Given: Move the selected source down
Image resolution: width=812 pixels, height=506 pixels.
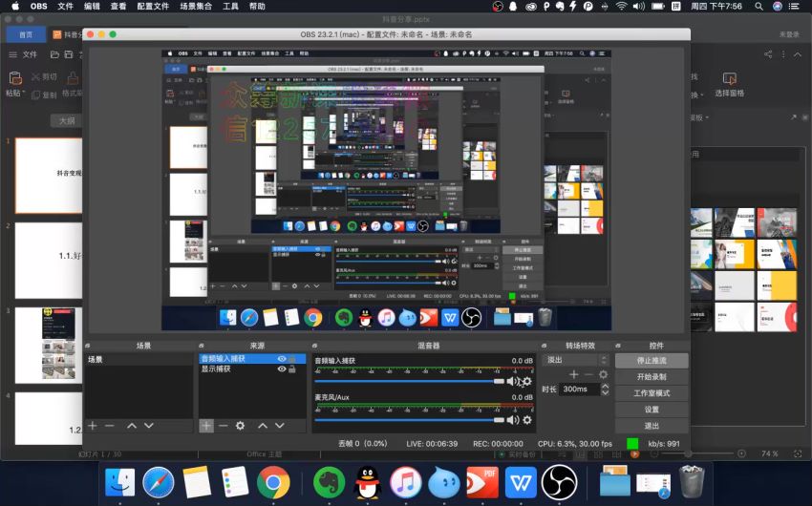Looking at the screenshot, I should pyautogui.click(x=280, y=425).
